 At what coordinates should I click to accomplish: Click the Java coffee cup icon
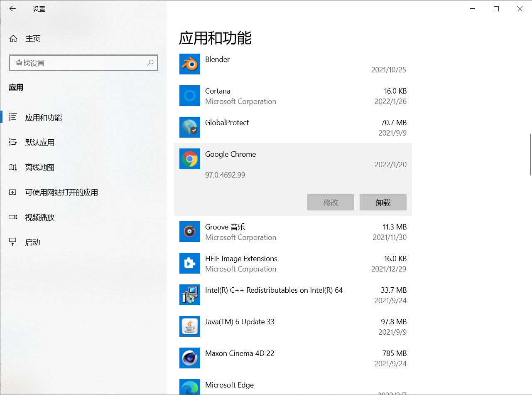tap(189, 326)
